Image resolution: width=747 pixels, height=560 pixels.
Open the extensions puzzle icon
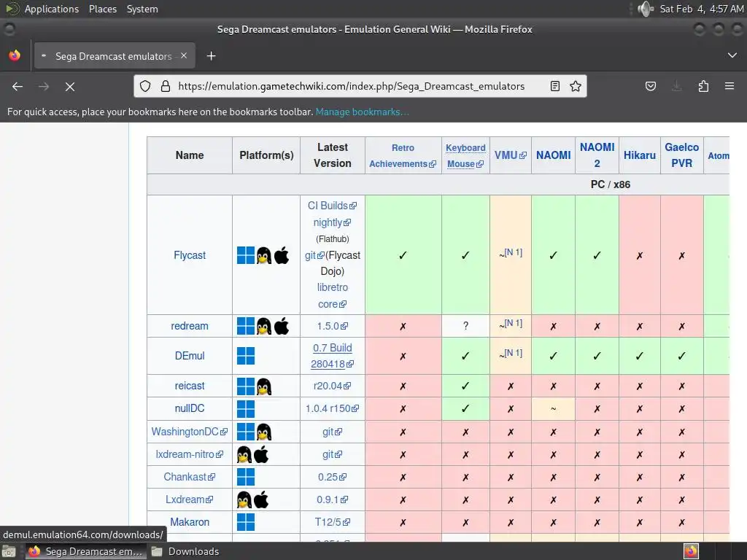(x=703, y=86)
